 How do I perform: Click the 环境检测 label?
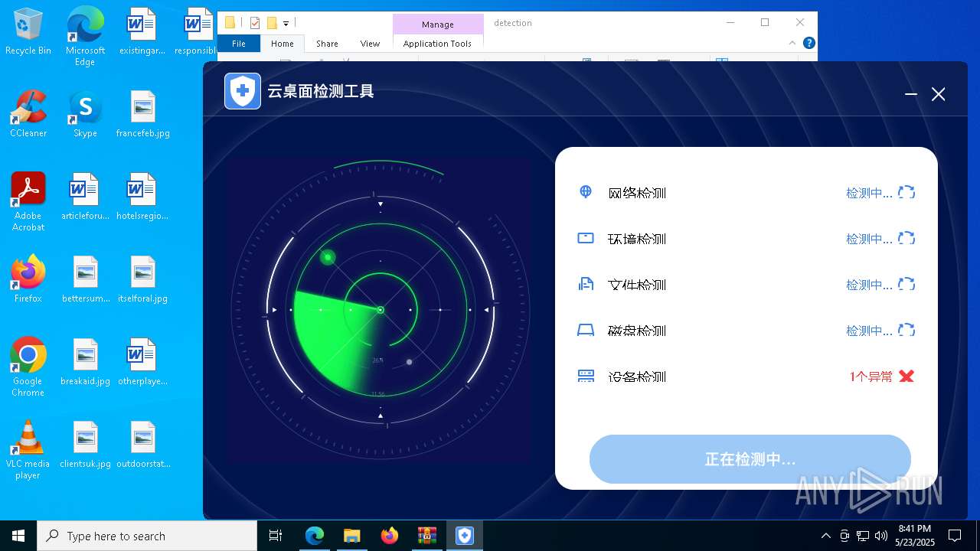click(x=637, y=239)
